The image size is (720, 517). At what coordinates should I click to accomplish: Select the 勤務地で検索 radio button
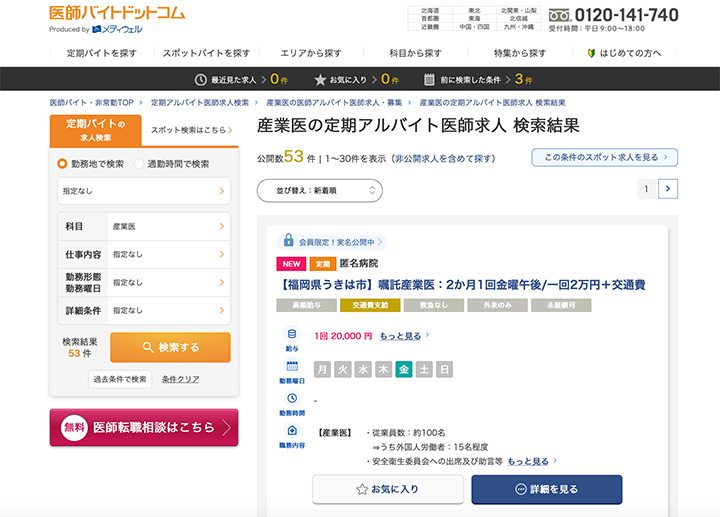(x=61, y=163)
